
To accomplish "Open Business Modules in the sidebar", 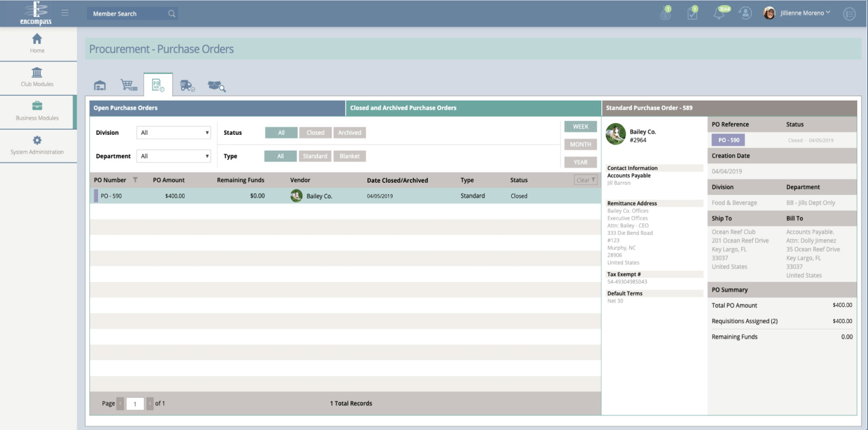I will tap(37, 111).
